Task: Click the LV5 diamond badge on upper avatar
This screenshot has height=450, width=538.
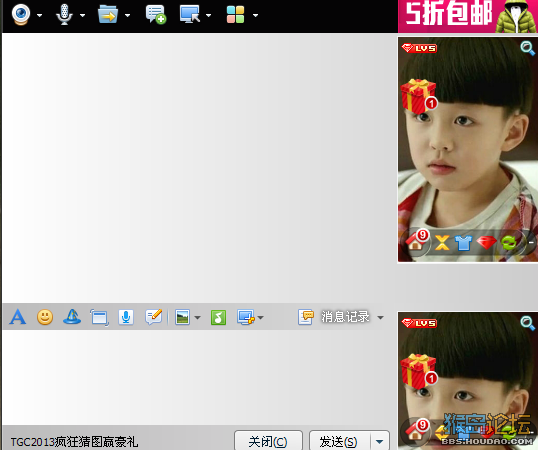Action: tap(419, 48)
